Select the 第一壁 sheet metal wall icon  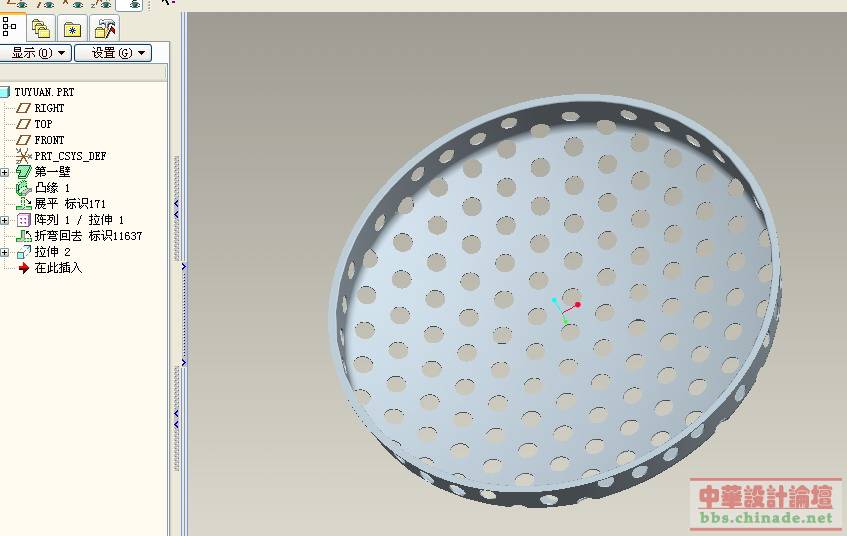click(x=23, y=172)
